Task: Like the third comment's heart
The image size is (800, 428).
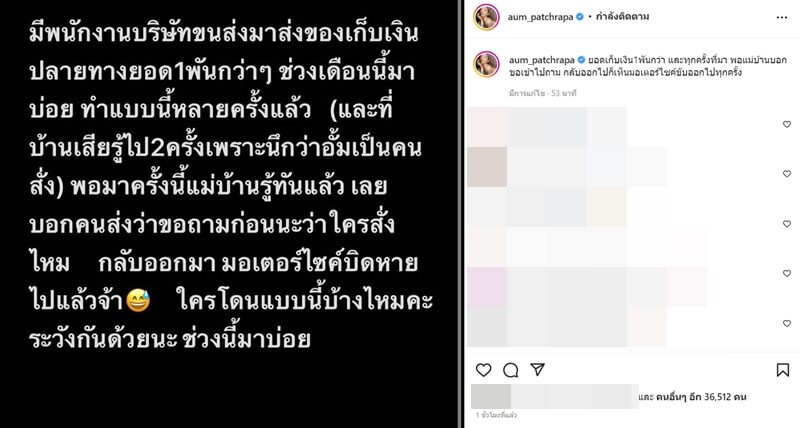Action: (787, 223)
